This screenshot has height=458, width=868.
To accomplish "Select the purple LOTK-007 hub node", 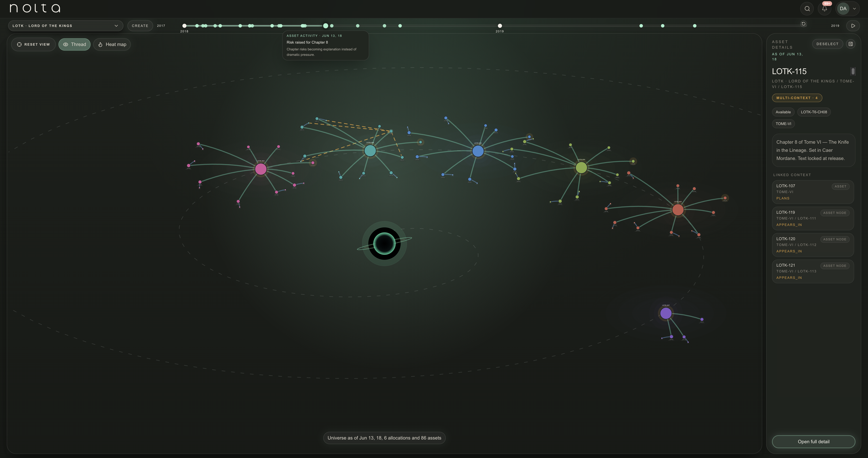I will point(666,313).
